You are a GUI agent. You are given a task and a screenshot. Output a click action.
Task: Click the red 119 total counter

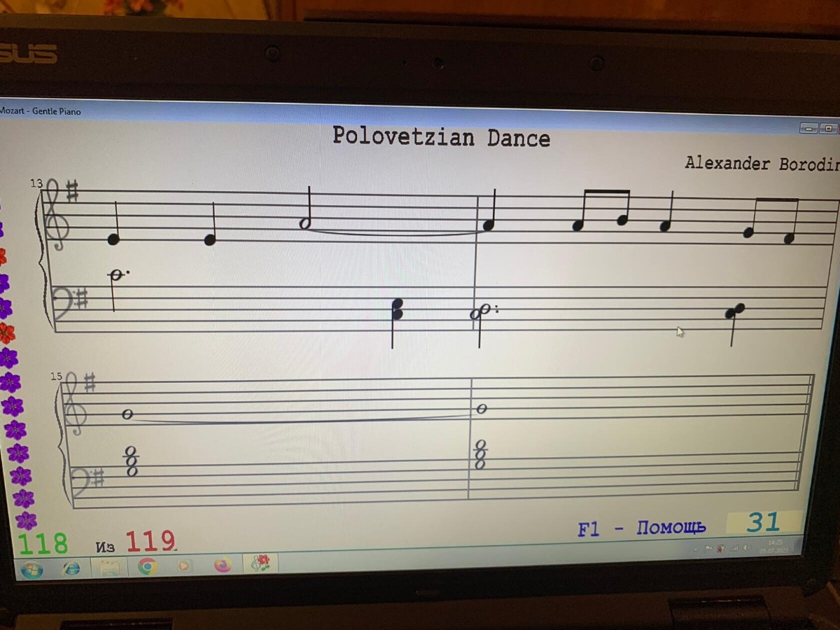151,541
